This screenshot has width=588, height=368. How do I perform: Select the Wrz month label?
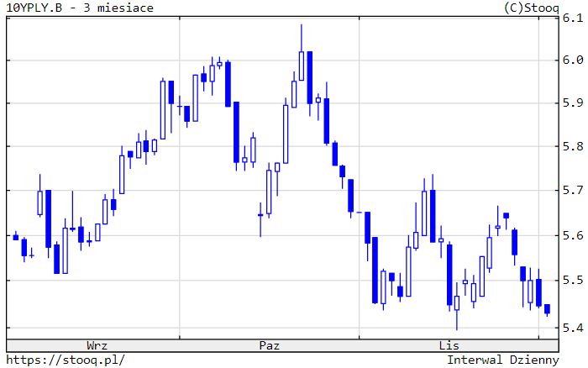click(97, 345)
